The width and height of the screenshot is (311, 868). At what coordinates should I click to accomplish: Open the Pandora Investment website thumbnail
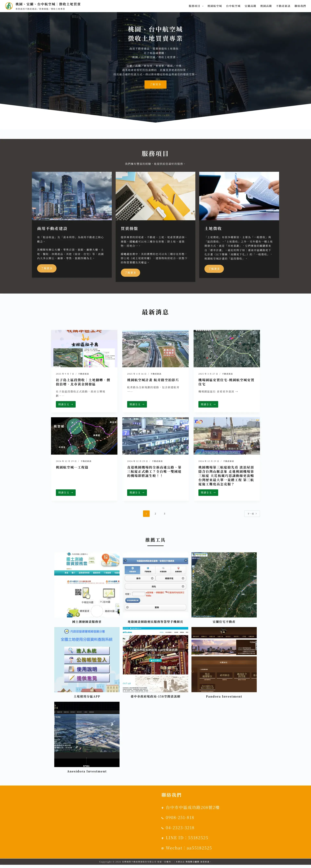(224, 659)
